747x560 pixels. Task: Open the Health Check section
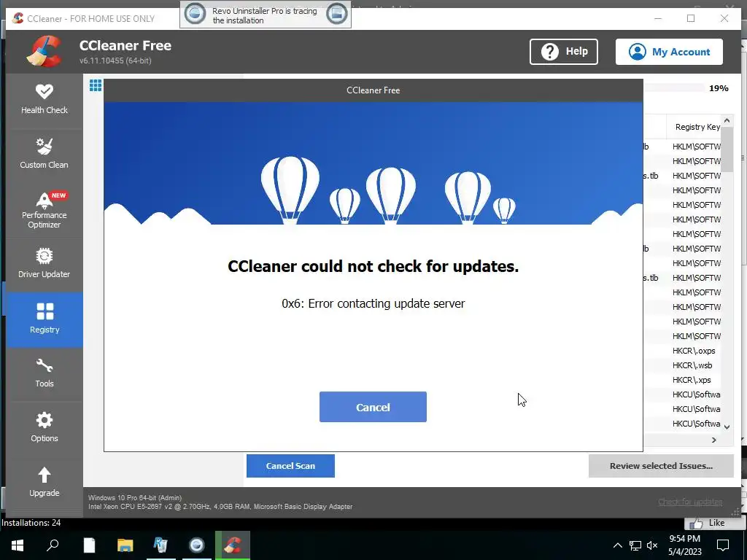(x=44, y=100)
